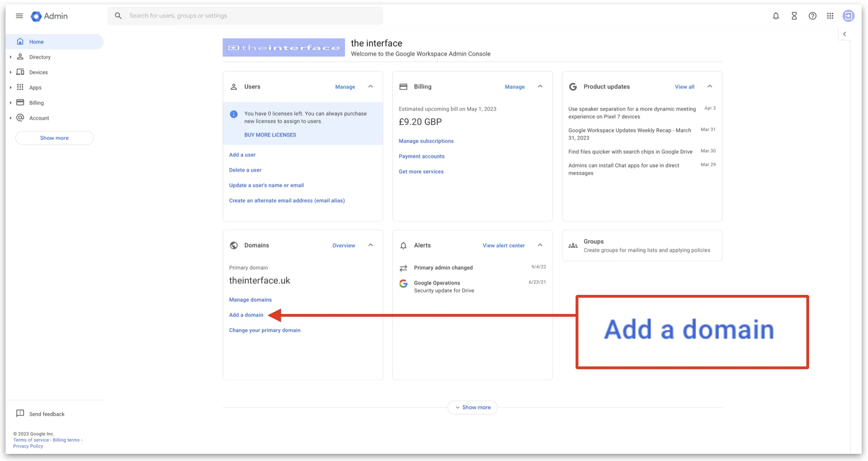This screenshot has width=868, height=461.
Task: Collapse the Domains card chevron
Action: click(x=370, y=245)
